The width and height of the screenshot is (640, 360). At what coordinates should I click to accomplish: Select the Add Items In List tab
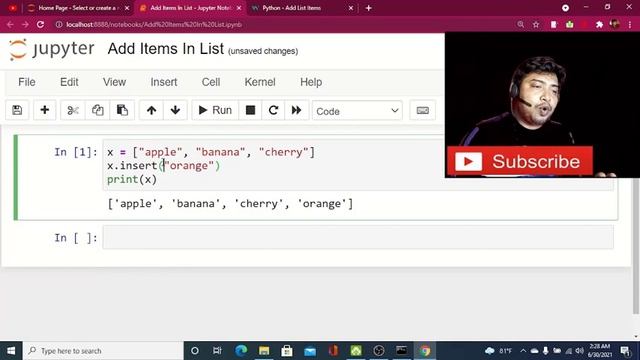click(191, 8)
